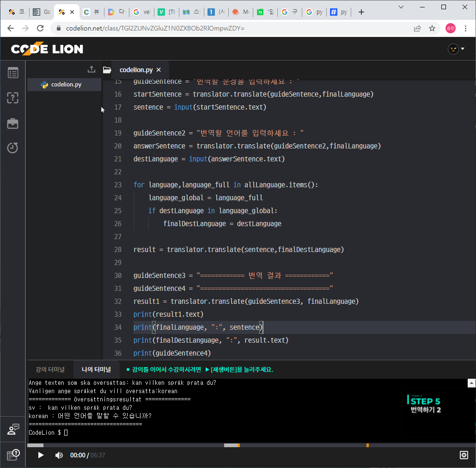Go forward in browser history
The image size is (476, 468).
(25, 28)
